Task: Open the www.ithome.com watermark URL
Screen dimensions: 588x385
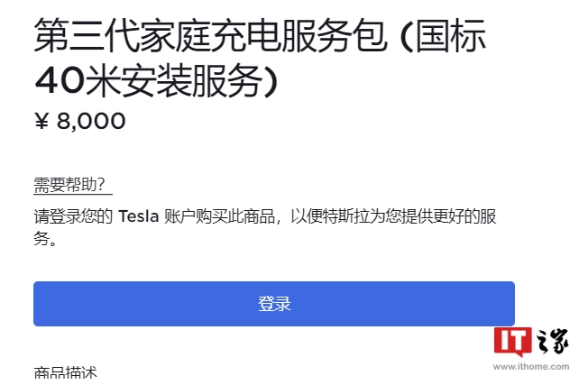Action: [531, 367]
